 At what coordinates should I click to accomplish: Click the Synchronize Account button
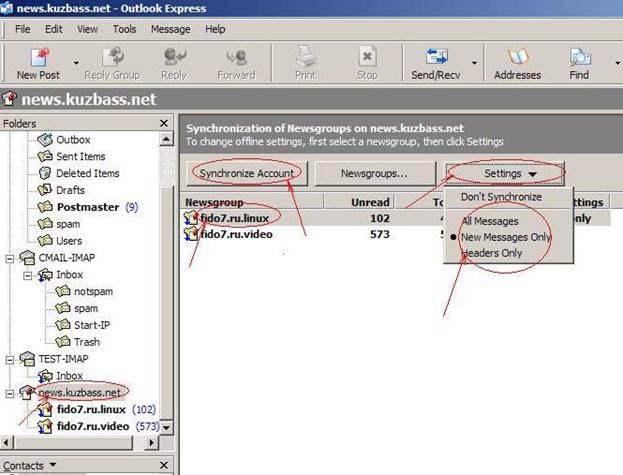(247, 173)
